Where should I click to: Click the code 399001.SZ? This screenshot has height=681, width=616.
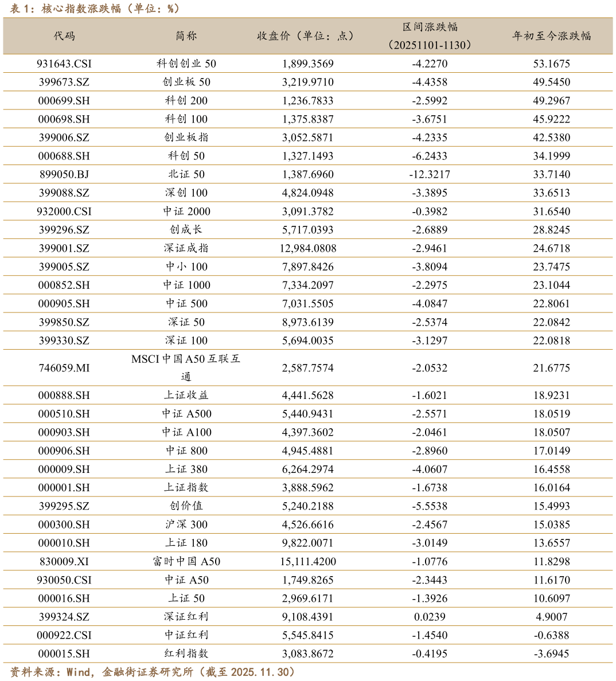[64, 248]
